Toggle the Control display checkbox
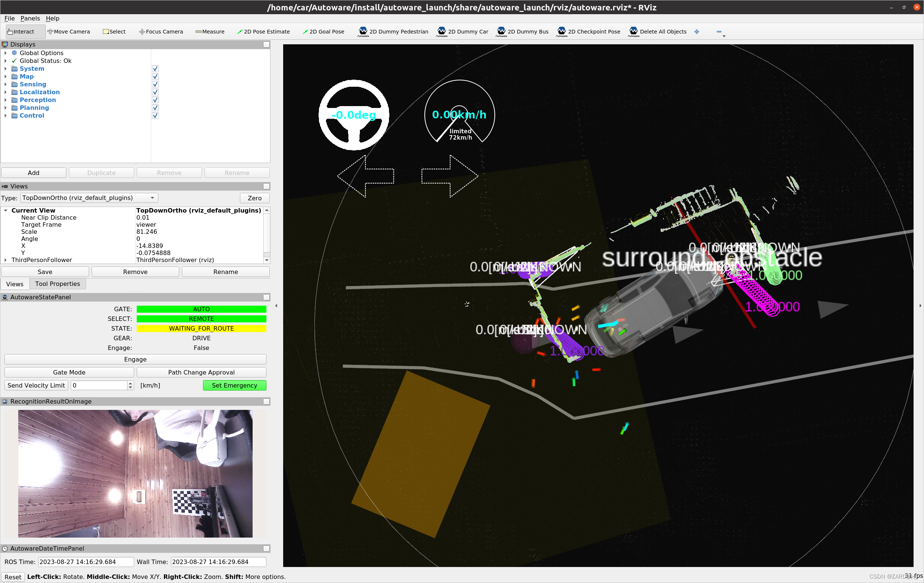This screenshot has height=583, width=924. (x=155, y=115)
